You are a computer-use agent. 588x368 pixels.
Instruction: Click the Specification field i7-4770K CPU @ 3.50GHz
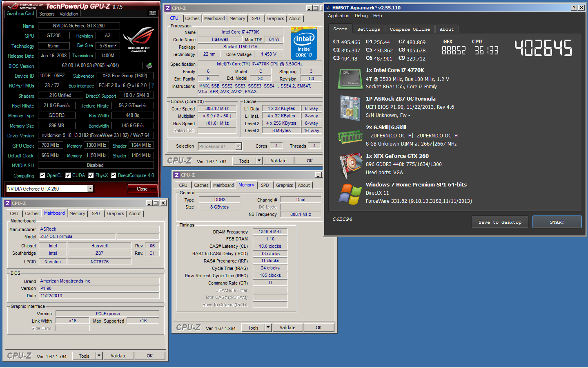pos(260,64)
